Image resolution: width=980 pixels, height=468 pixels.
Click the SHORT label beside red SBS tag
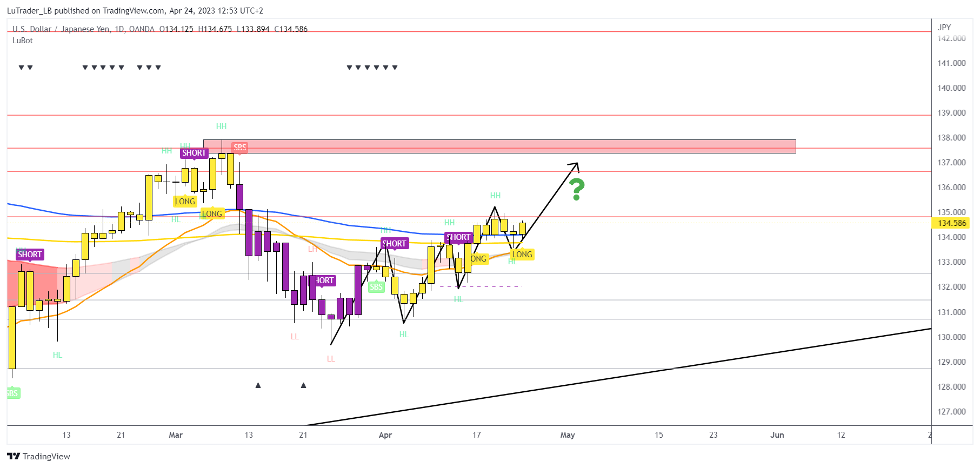click(x=194, y=153)
